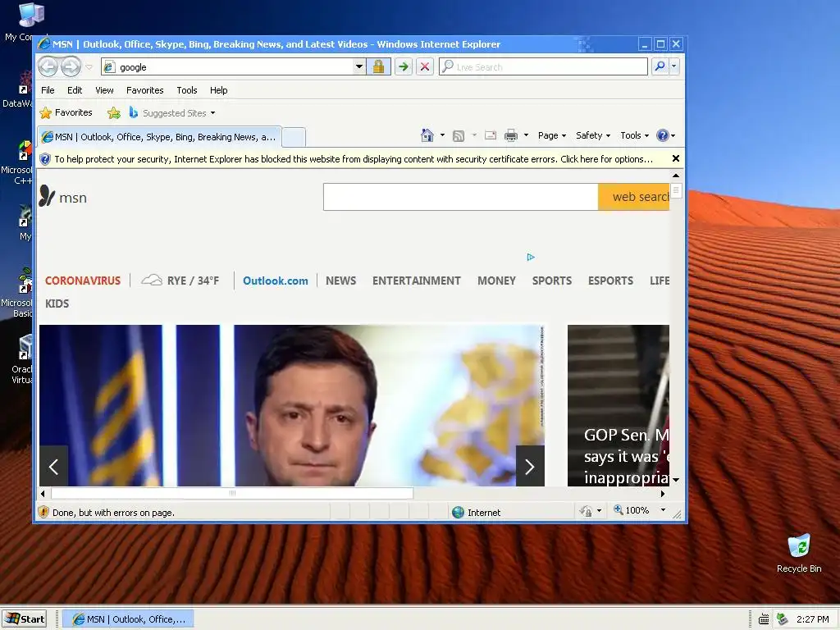The image size is (840, 630).
Task: Open the Edit menu
Action: pos(75,90)
